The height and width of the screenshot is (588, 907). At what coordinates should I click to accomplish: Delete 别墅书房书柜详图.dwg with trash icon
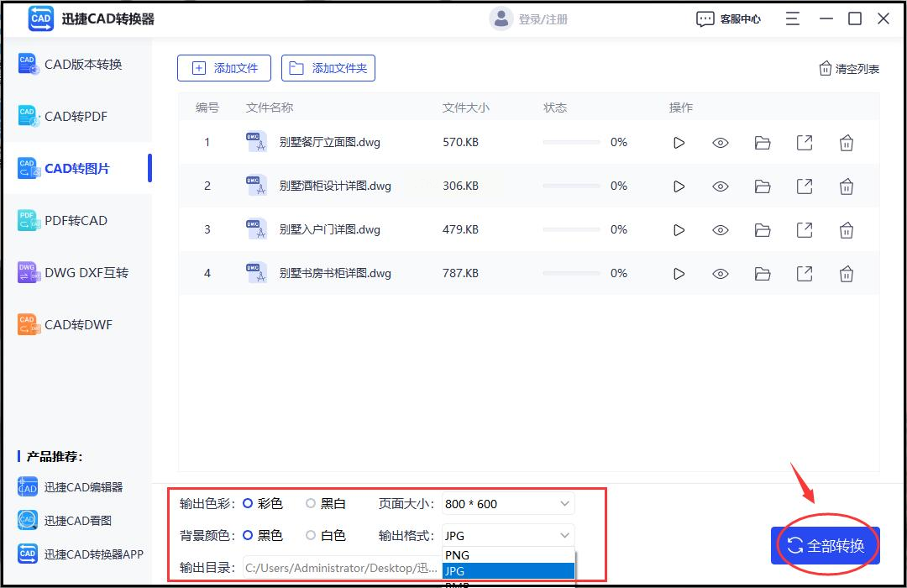click(847, 274)
